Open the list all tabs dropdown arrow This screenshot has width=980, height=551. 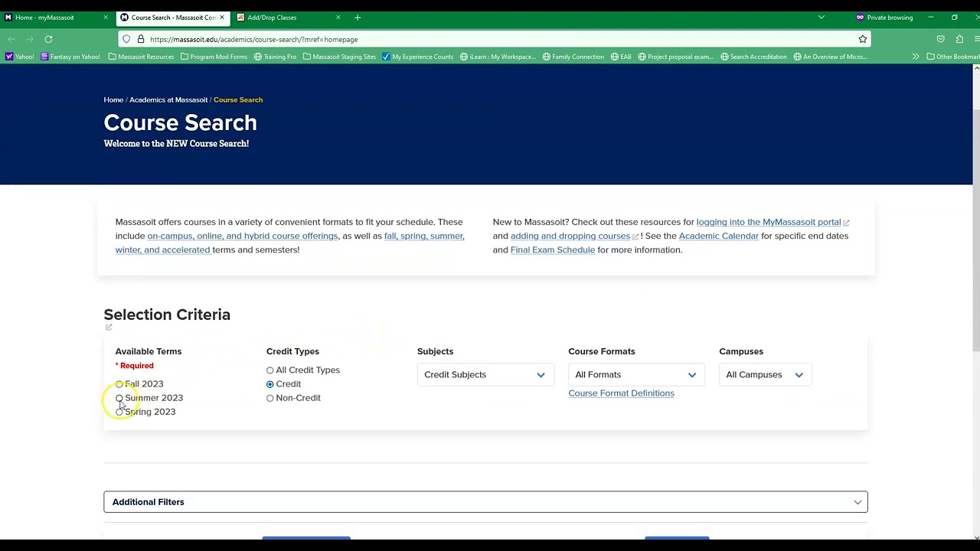pyautogui.click(x=821, y=18)
